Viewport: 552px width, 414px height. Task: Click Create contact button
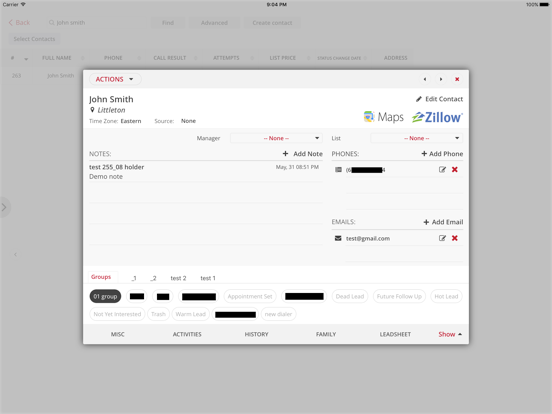coord(272,23)
